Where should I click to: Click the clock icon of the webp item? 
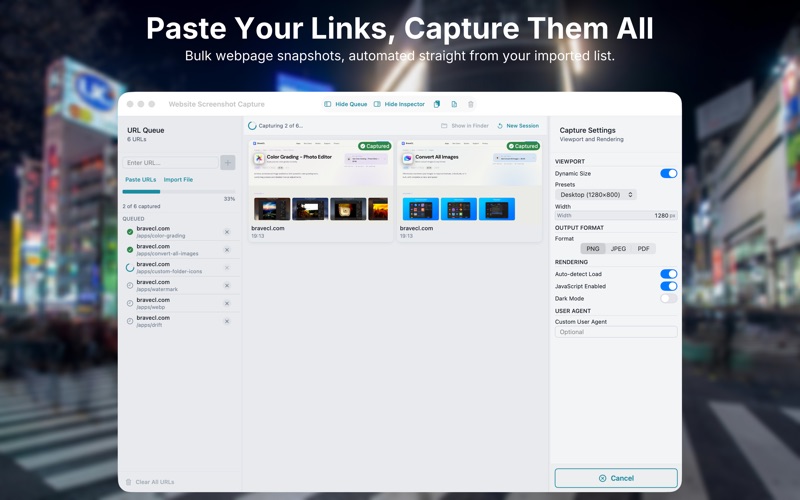(x=130, y=304)
